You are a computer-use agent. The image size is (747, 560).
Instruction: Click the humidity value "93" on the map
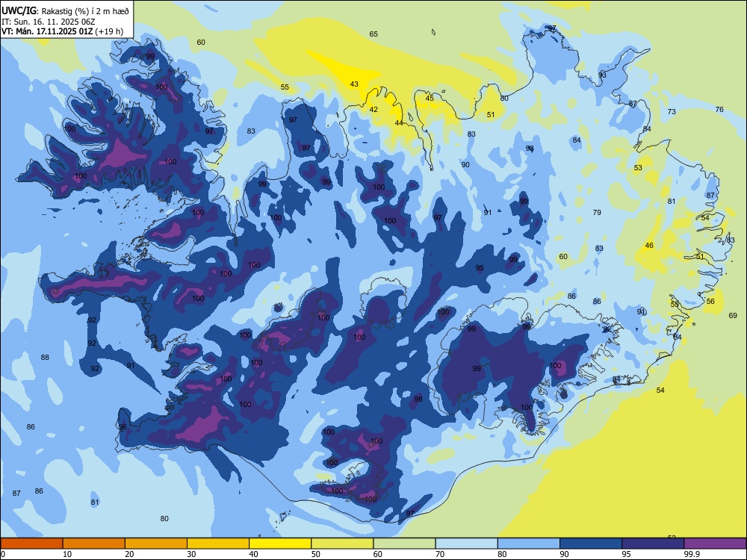point(602,75)
